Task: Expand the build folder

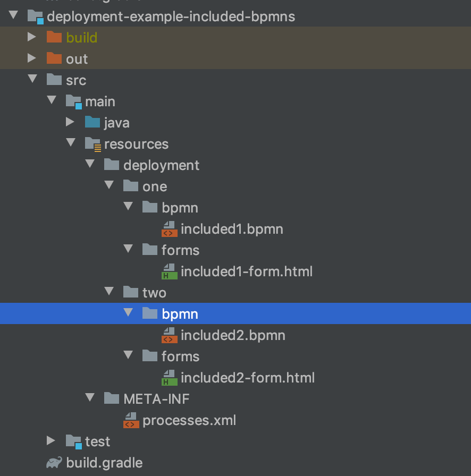Action: point(32,37)
